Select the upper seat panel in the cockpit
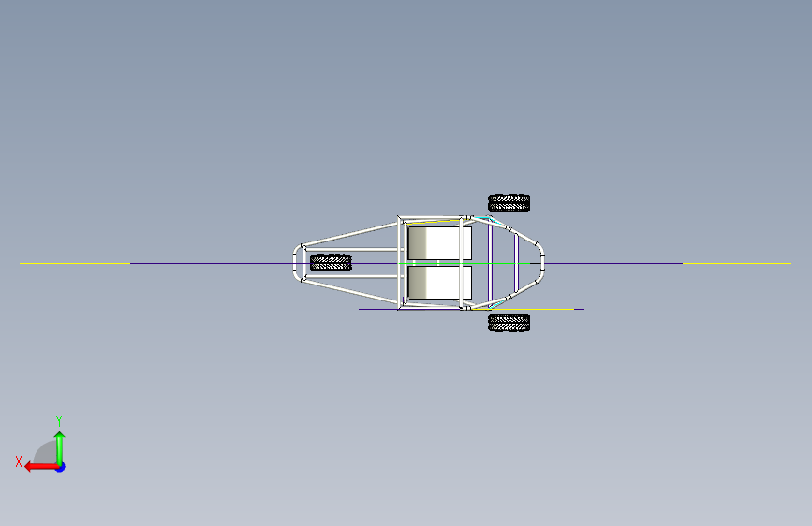Viewport: 812px width, 526px height. pyautogui.click(x=439, y=242)
